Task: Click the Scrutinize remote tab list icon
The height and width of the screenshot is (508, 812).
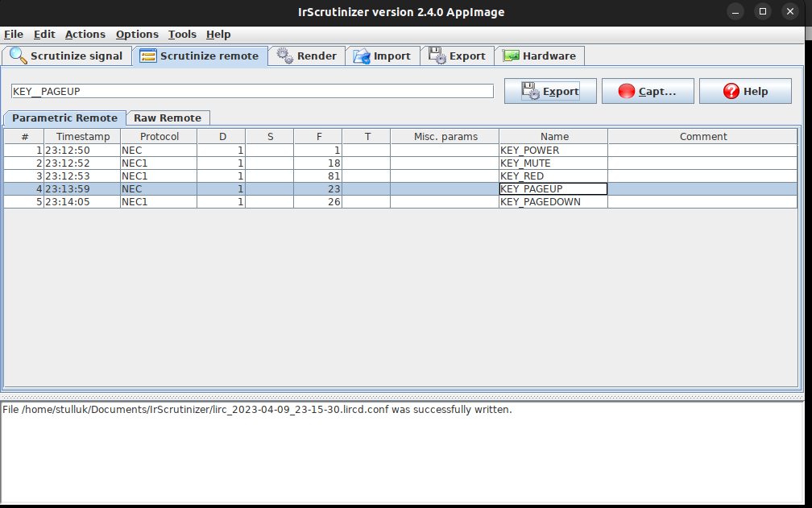Action: (x=148, y=56)
